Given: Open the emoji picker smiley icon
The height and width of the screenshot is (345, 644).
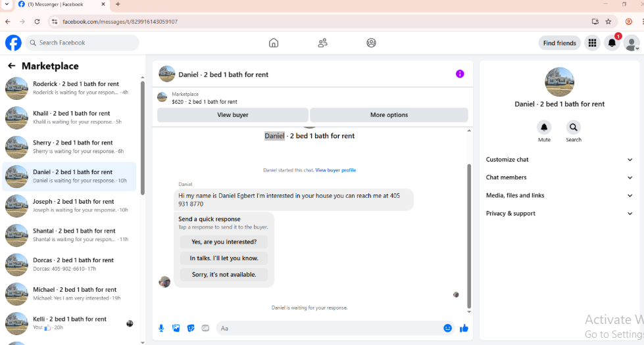Looking at the screenshot, I should tap(448, 328).
